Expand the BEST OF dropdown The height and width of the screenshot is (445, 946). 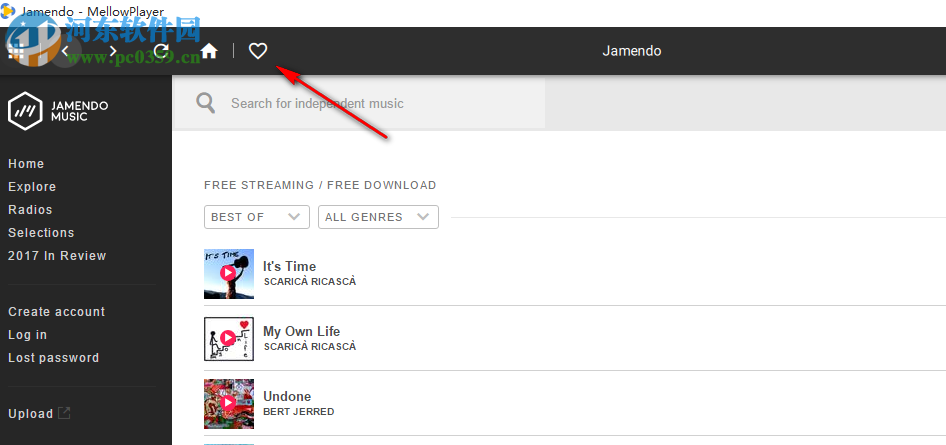click(x=257, y=217)
